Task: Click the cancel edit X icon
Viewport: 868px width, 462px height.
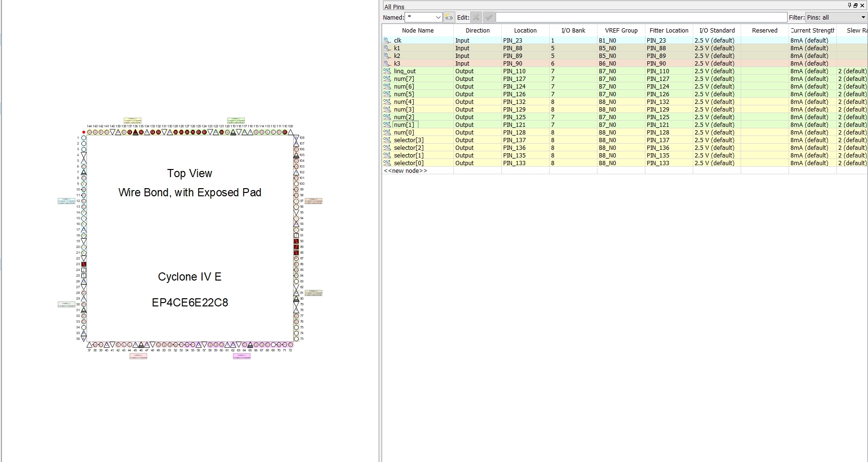Action: click(476, 17)
